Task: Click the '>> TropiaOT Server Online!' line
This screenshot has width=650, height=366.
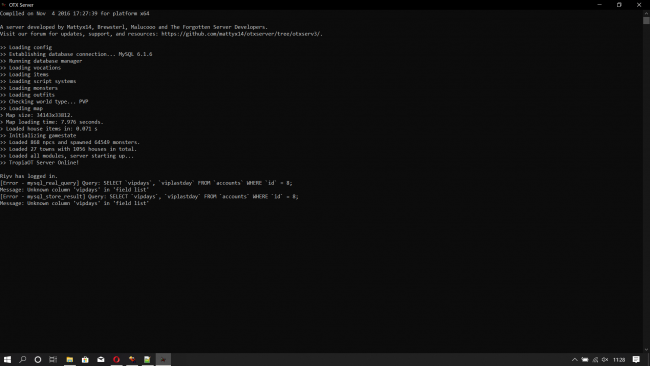Action: [39, 162]
